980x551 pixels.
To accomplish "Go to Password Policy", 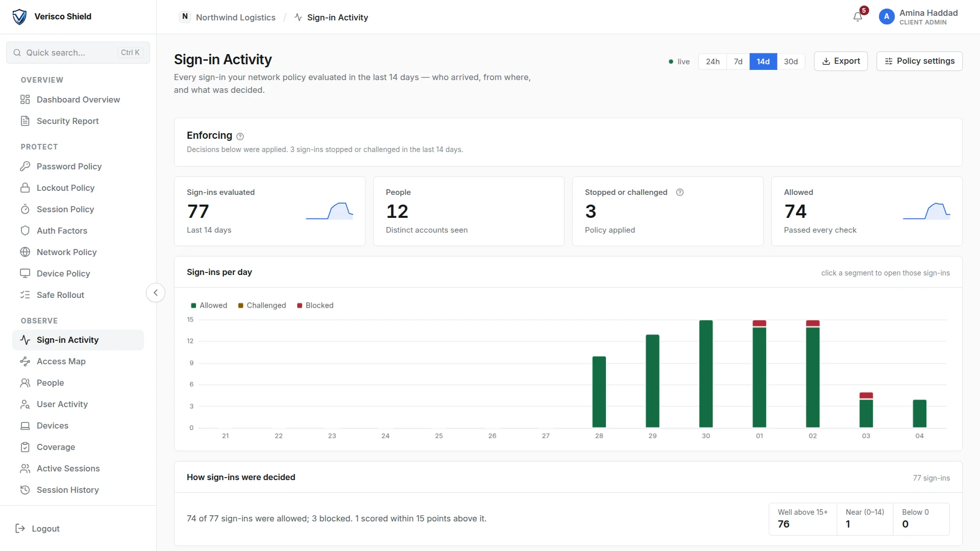I will tap(78, 166).
